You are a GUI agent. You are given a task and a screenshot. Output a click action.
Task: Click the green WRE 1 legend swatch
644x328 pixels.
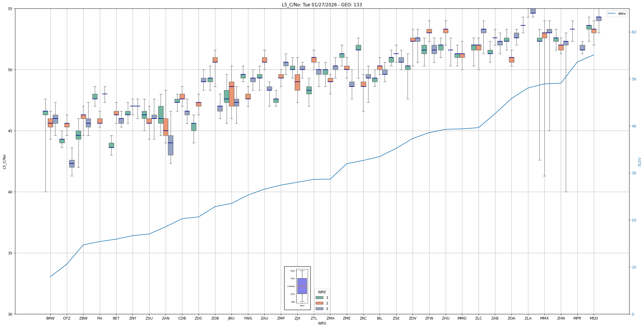coord(319,298)
